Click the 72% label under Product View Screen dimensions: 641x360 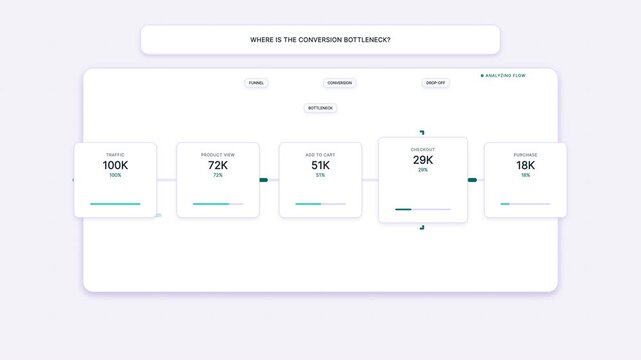pyautogui.click(x=218, y=175)
